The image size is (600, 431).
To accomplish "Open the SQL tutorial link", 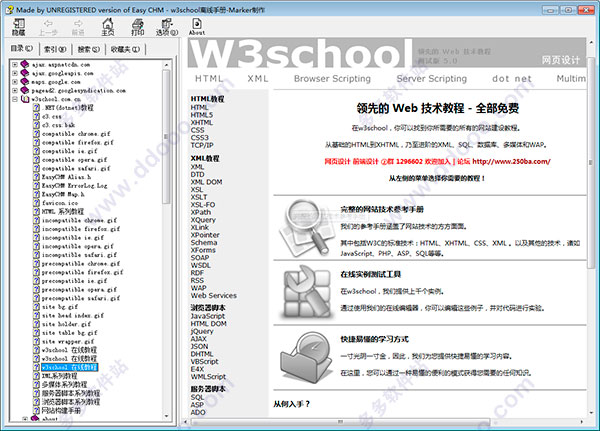I will pyautogui.click(x=197, y=397).
